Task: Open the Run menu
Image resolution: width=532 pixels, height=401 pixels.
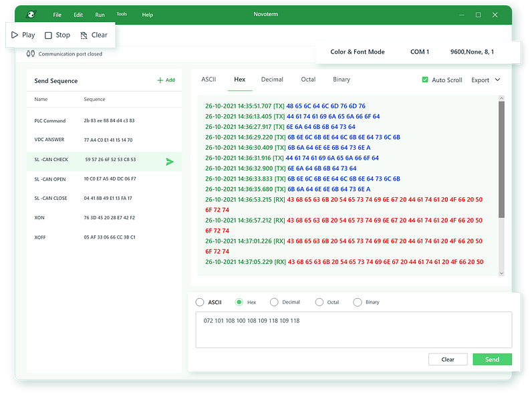Action: (100, 15)
